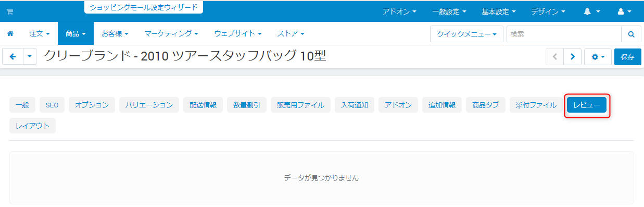Open the デザイン menu
Image resolution: width=644 pixels, height=207 pixels.
pyautogui.click(x=548, y=11)
